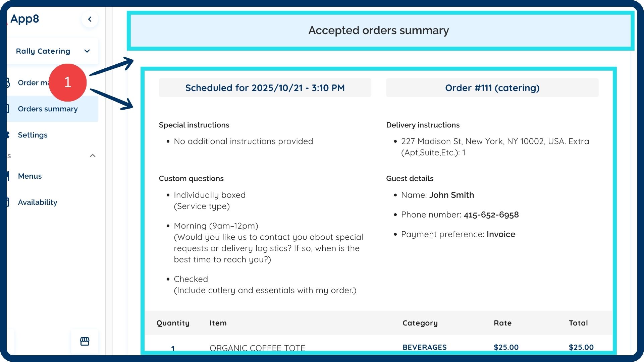
Task: Open Order management in the sidebar
Action: 33,82
